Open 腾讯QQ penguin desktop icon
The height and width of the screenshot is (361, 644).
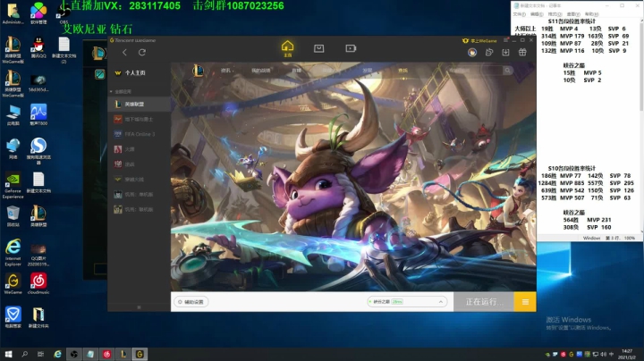click(38, 47)
